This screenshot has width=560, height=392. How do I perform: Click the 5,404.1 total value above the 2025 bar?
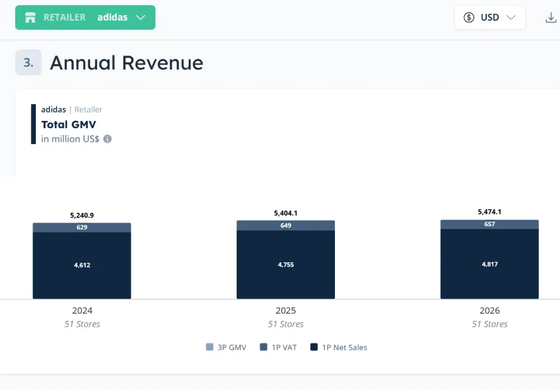286,213
